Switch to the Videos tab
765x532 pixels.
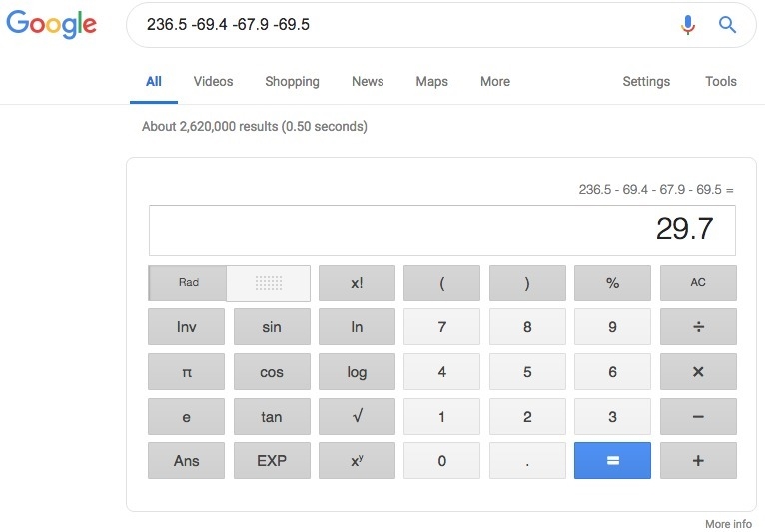213,81
